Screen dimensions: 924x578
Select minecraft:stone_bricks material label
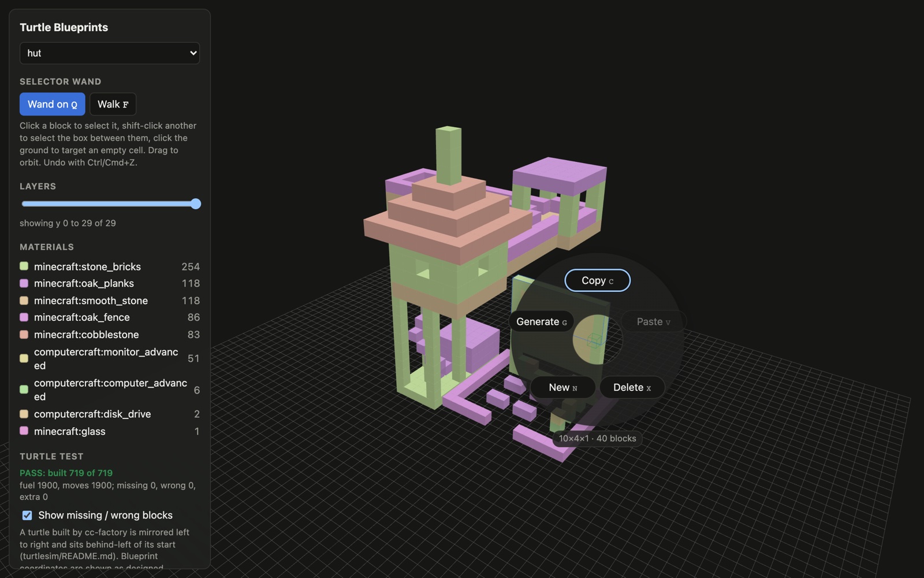(x=87, y=266)
